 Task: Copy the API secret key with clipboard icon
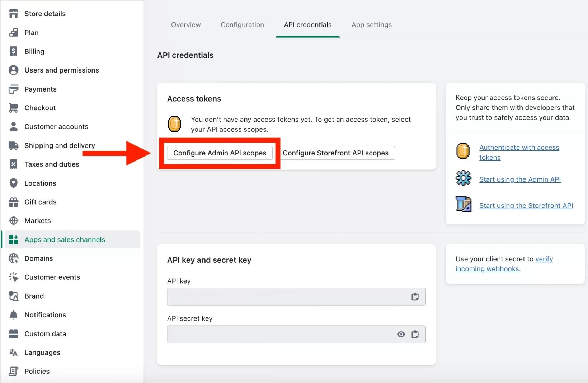tap(415, 334)
